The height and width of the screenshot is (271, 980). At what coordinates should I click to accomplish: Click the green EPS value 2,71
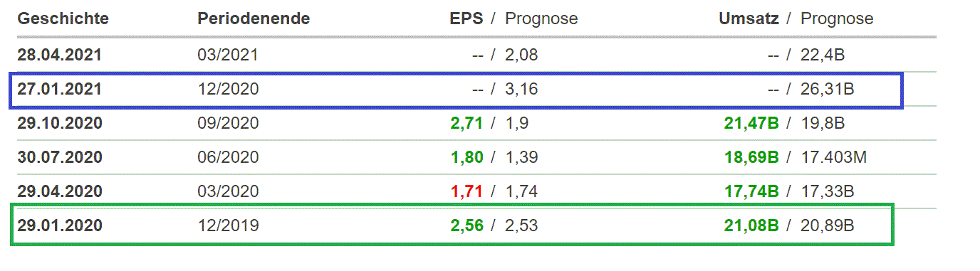[x=466, y=123]
